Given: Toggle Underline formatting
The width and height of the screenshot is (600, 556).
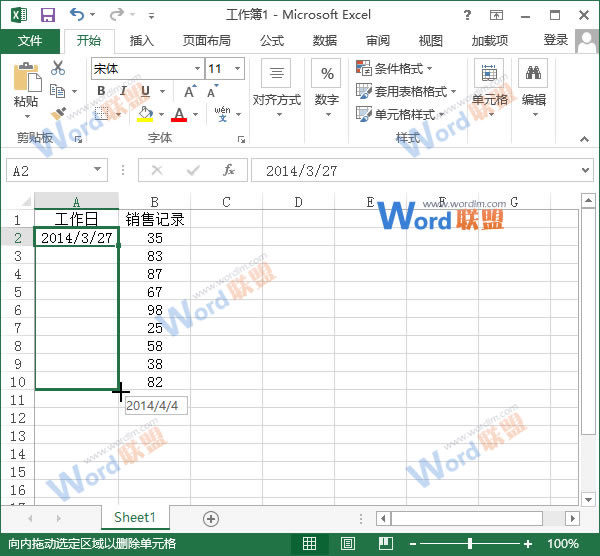Looking at the screenshot, I should 143,91.
